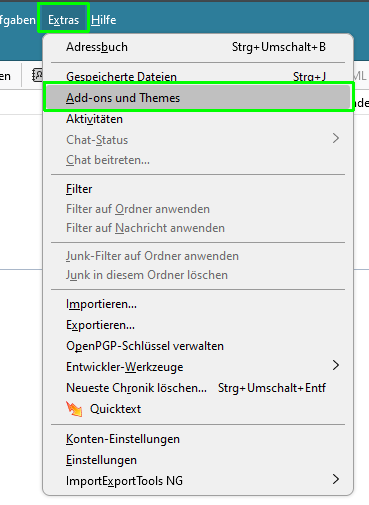Viewport: 369px width, 505px height.
Task: Open Konten-Einstellungen
Action: pyautogui.click(x=198, y=439)
